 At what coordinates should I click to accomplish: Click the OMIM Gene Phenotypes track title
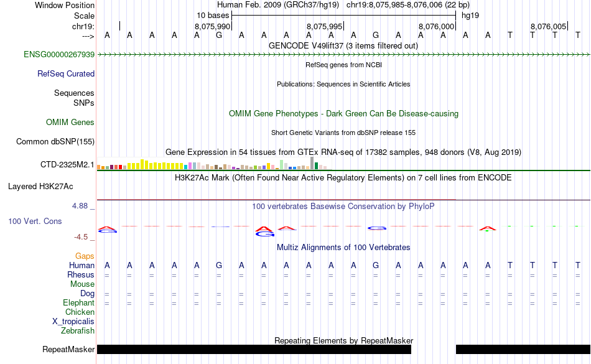click(344, 114)
